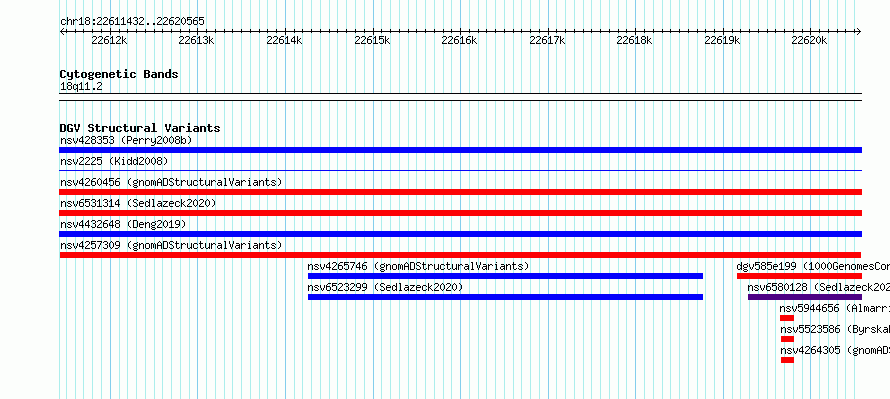Open dgv585e199 1000Genomes variant label
Viewport: 890px width, 399px height.
click(813, 266)
